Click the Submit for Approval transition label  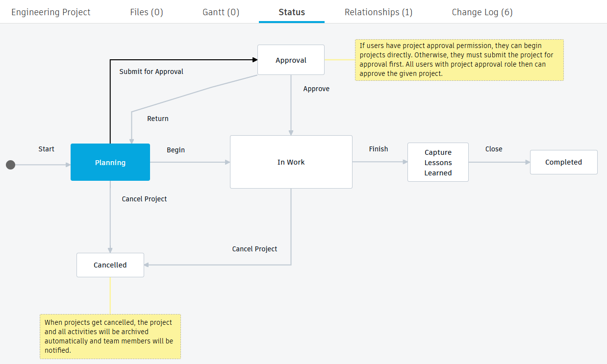pyautogui.click(x=152, y=72)
